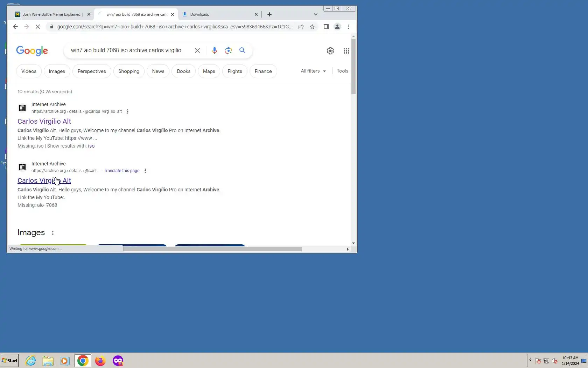Click Translate this page link

pos(121,171)
